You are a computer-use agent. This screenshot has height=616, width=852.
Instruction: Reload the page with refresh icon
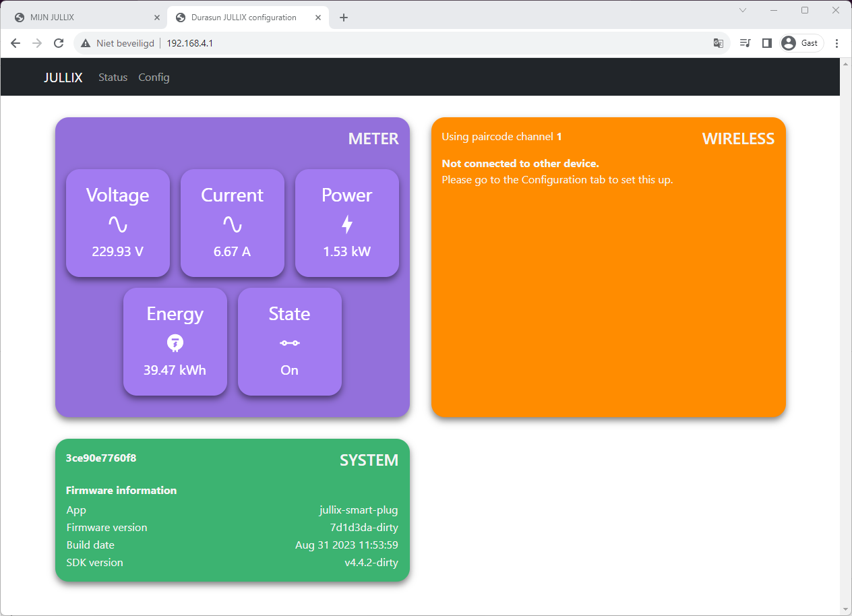coord(59,43)
